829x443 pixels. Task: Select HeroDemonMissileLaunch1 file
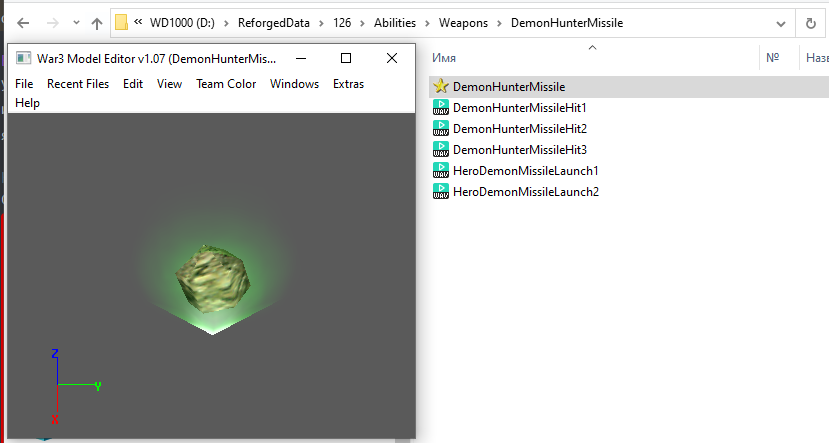[525, 171]
